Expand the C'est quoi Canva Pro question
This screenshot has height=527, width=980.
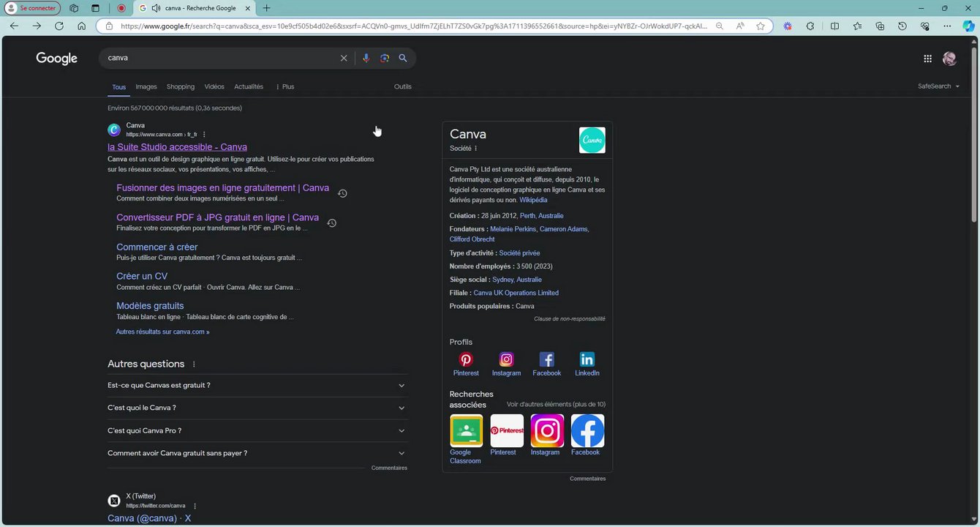tap(257, 430)
